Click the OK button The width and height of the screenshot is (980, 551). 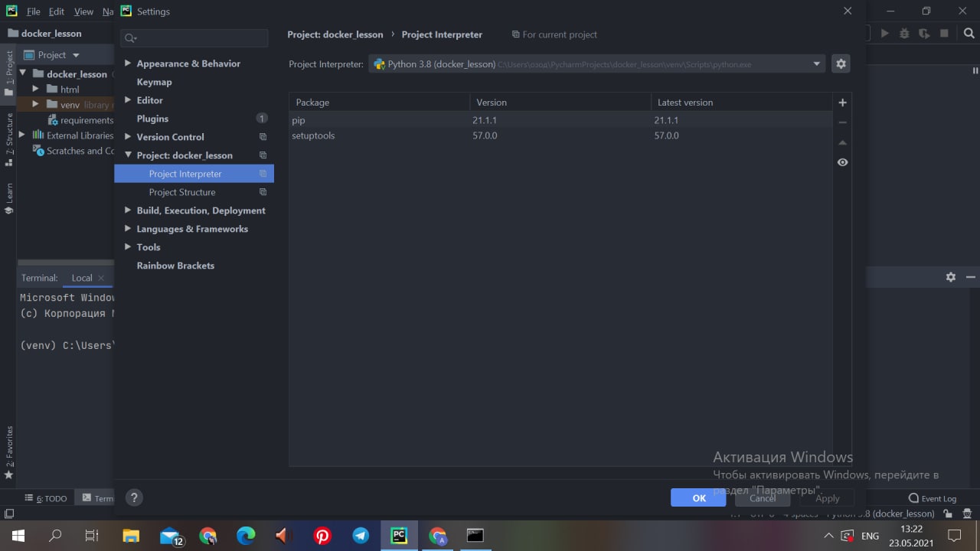coord(698,497)
